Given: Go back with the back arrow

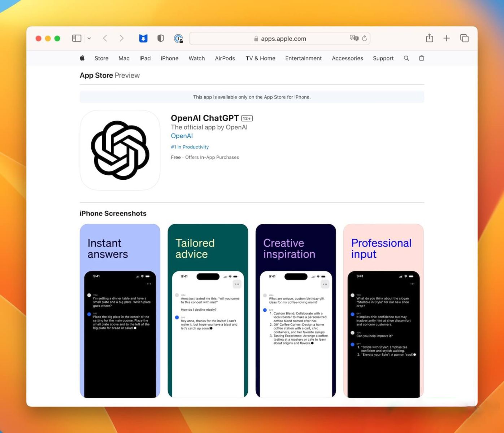Looking at the screenshot, I should (105, 38).
